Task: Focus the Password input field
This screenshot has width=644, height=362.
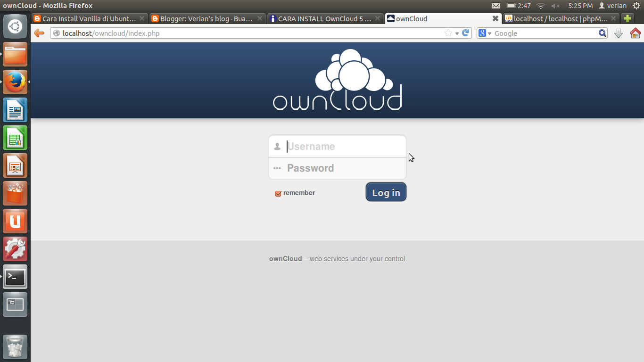Action: (337, 168)
